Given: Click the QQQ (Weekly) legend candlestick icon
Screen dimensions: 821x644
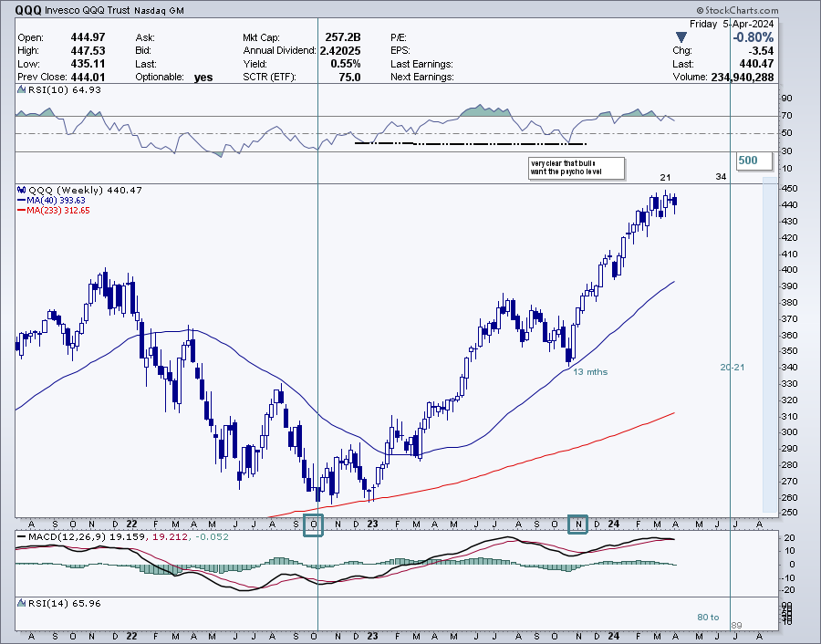Looking at the screenshot, I should (x=22, y=190).
